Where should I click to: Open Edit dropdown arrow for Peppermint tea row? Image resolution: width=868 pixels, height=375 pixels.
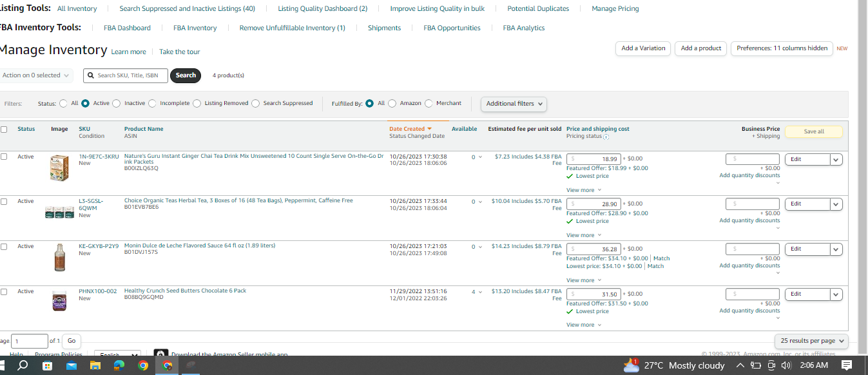[836, 204]
